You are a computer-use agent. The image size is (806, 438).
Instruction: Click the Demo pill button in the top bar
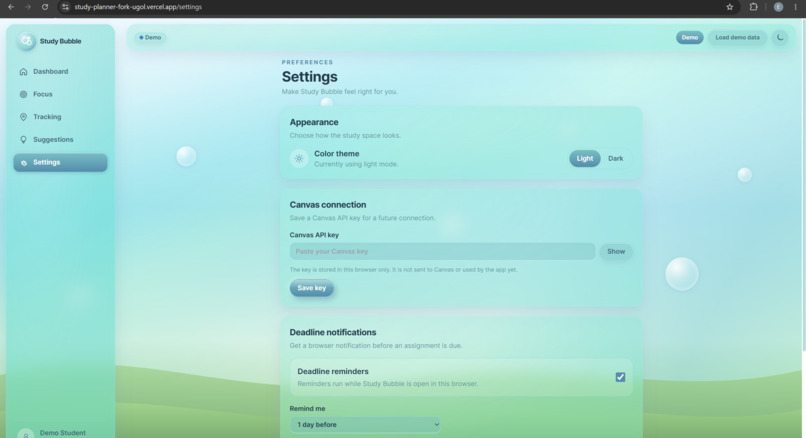(689, 38)
